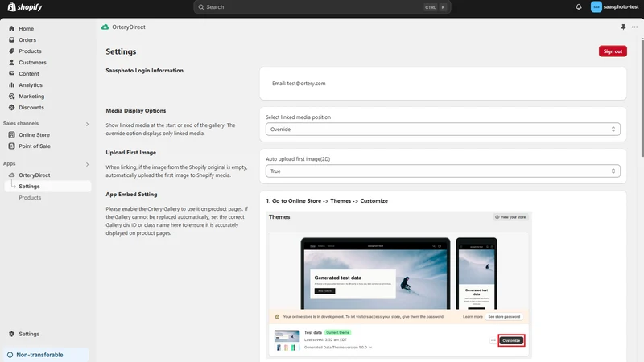Screen dimensions: 644x362
Task: Click the desktop theme preview image
Action: tap(375, 274)
